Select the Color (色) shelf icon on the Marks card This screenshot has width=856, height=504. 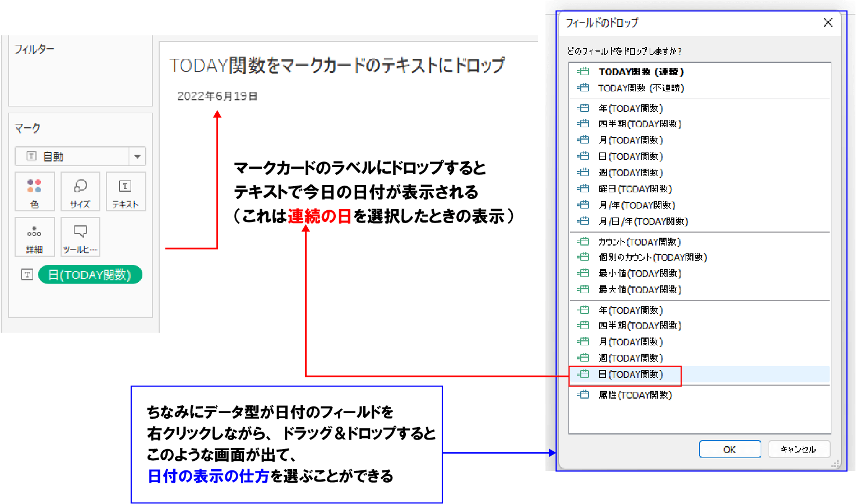[x=34, y=191]
